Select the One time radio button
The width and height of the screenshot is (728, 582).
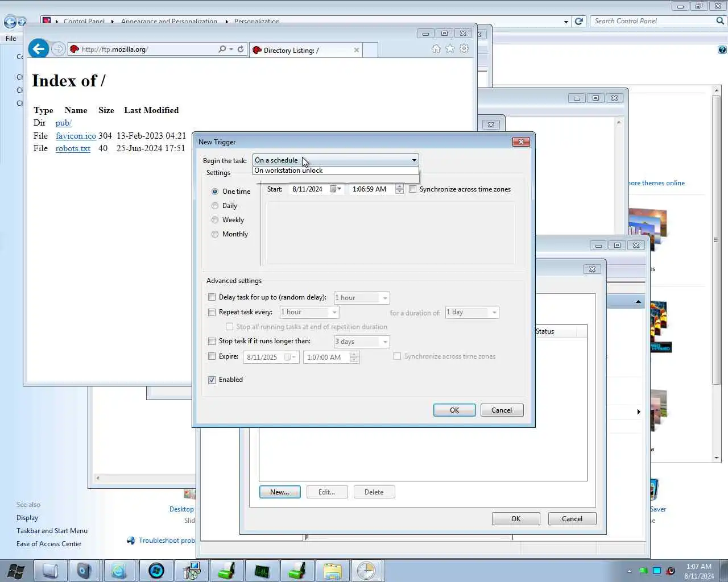click(215, 192)
